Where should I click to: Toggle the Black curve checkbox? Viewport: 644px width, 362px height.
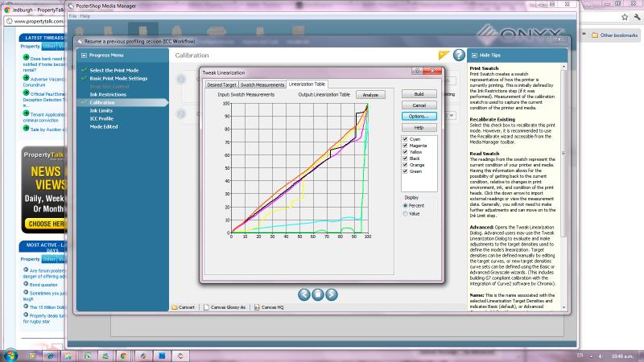(406, 158)
